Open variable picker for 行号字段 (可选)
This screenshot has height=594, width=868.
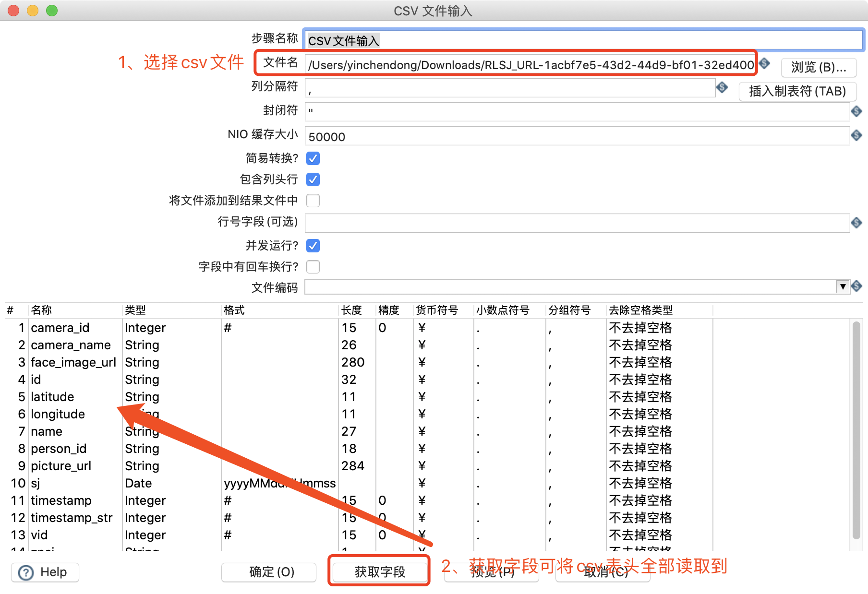pos(856,223)
